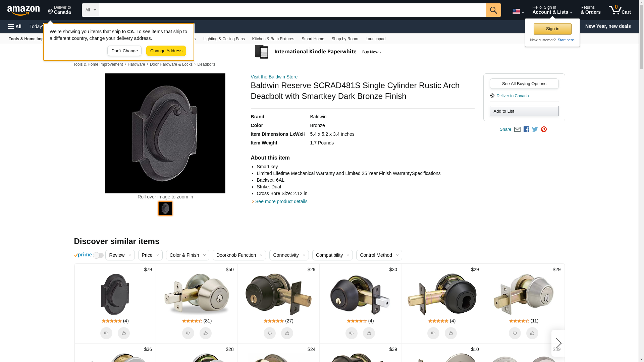Screen dimensions: 644x362
Task: Open the shopping cart icon
Action: [620, 10]
